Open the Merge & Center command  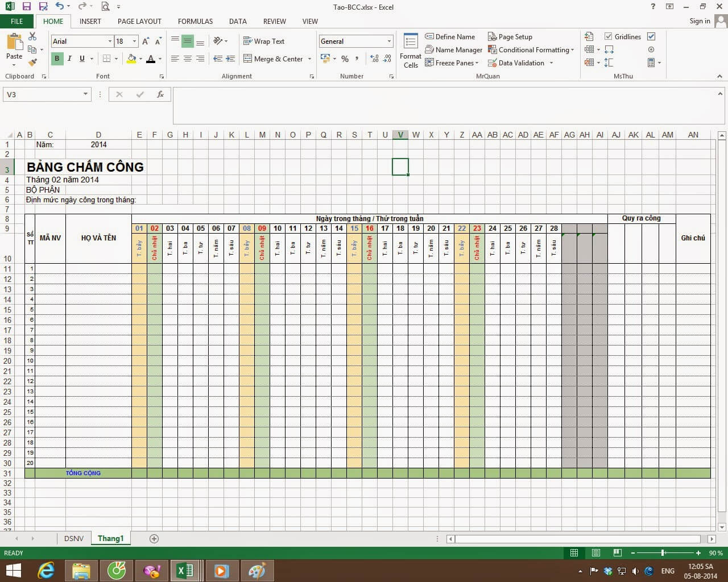(x=276, y=59)
